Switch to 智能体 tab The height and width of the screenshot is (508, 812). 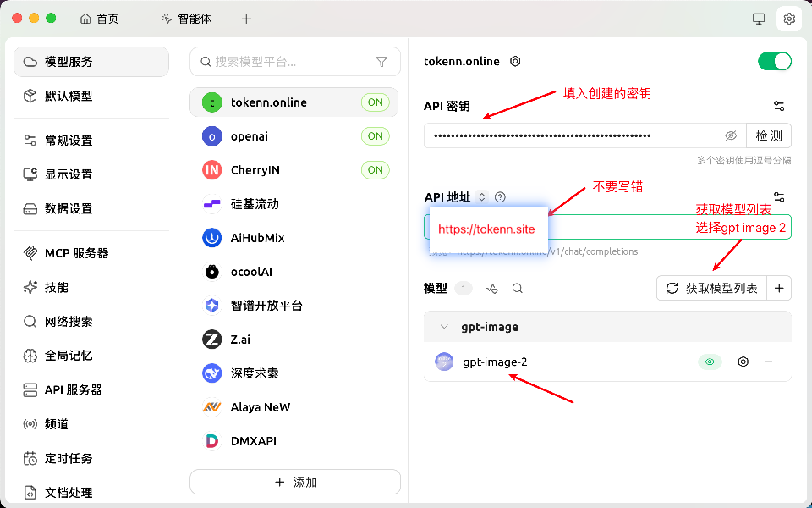tap(186, 19)
